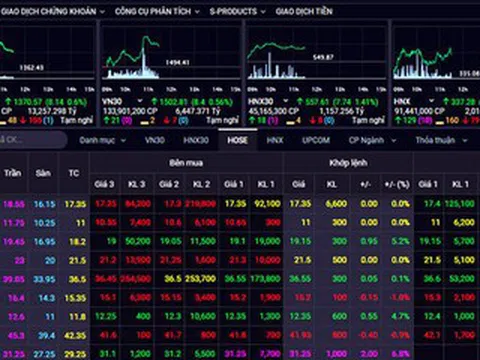Focus the stock code search field

click(33, 140)
